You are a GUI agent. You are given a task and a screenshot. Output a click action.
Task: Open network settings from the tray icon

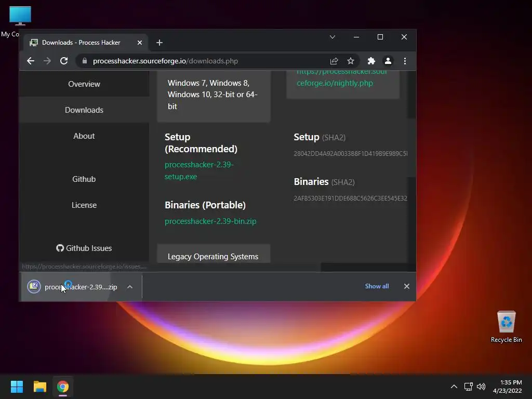(469, 387)
